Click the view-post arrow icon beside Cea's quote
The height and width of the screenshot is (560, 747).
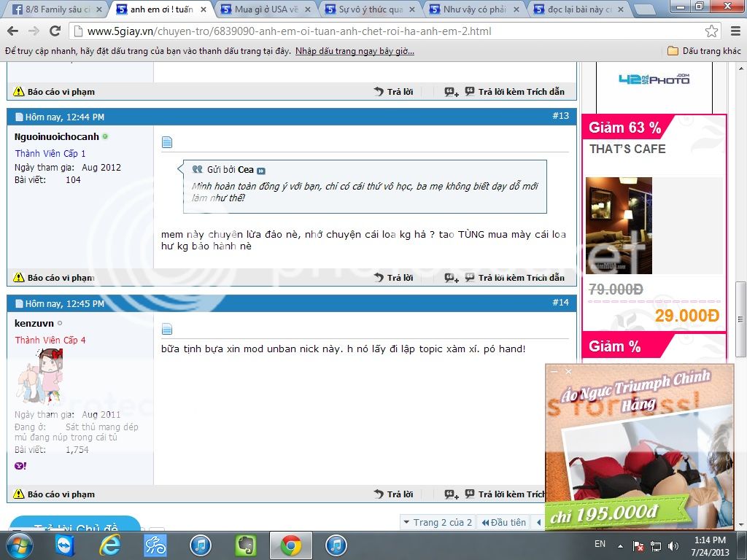click(x=261, y=171)
